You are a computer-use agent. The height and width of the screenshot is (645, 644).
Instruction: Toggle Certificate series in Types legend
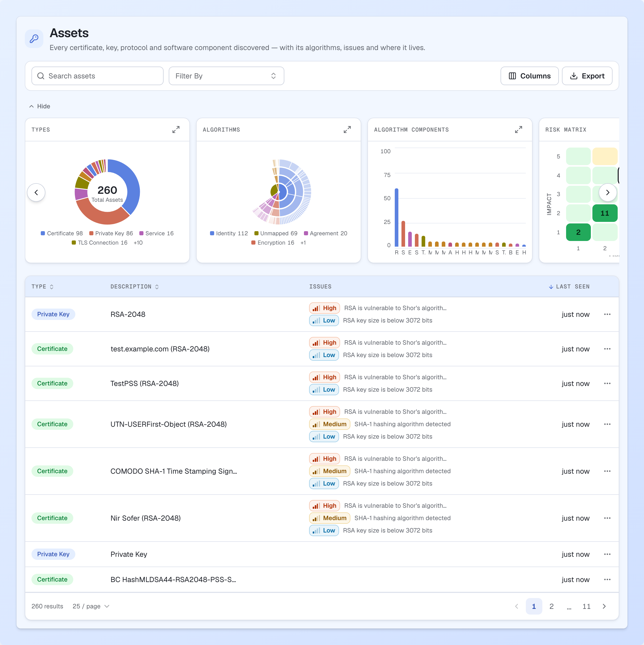coord(62,233)
